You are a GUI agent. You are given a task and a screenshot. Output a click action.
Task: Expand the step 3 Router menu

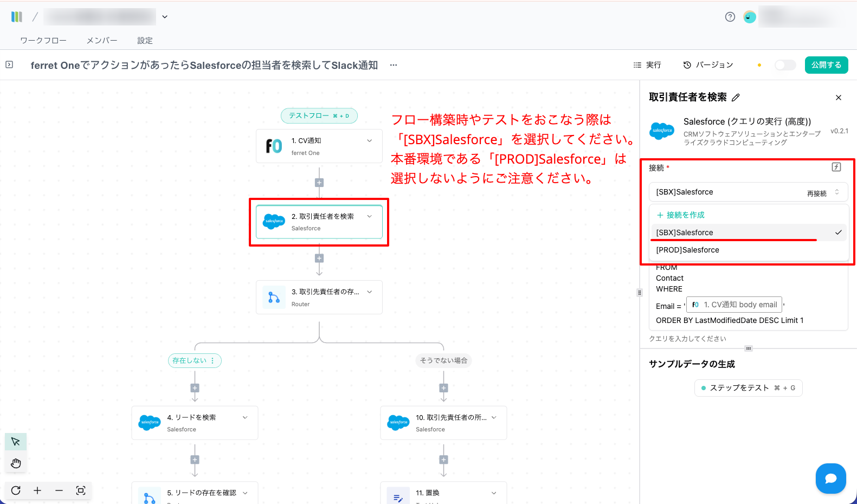[x=370, y=292]
